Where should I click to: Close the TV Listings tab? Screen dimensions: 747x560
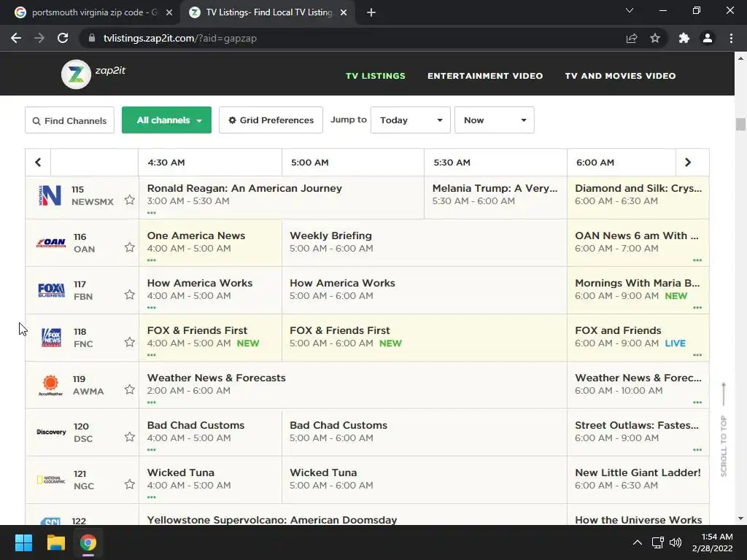click(x=344, y=13)
